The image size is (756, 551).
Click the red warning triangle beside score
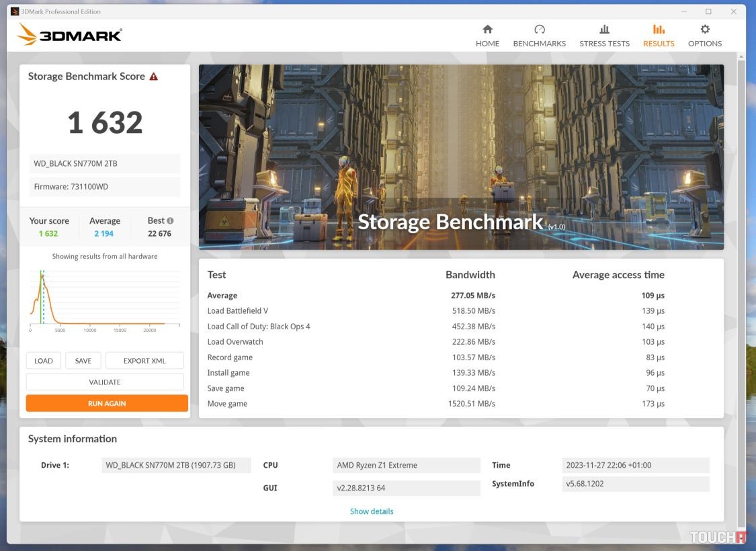[x=154, y=77]
